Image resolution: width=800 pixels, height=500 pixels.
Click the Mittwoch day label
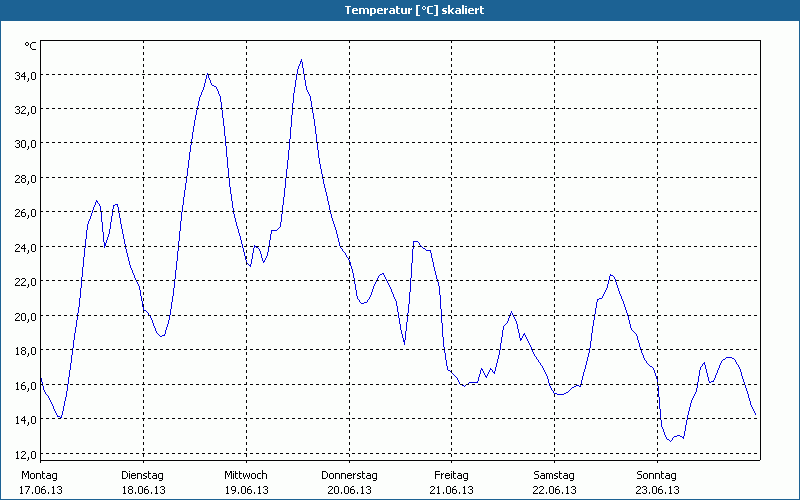pyautogui.click(x=245, y=475)
